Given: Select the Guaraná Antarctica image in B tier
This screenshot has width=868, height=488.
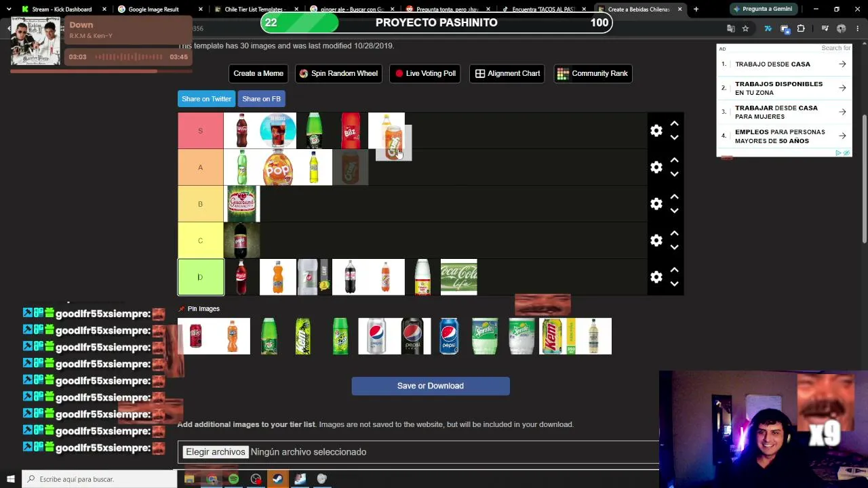Looking at the screenshot, I should [x=242, y=204].
